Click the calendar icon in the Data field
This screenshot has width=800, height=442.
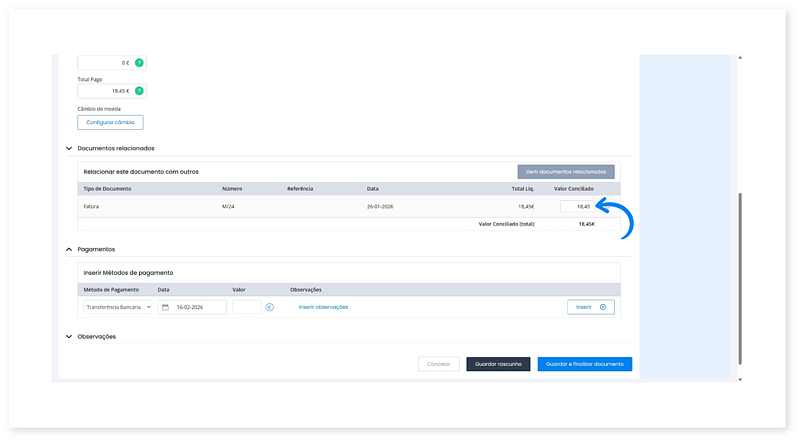165,307
